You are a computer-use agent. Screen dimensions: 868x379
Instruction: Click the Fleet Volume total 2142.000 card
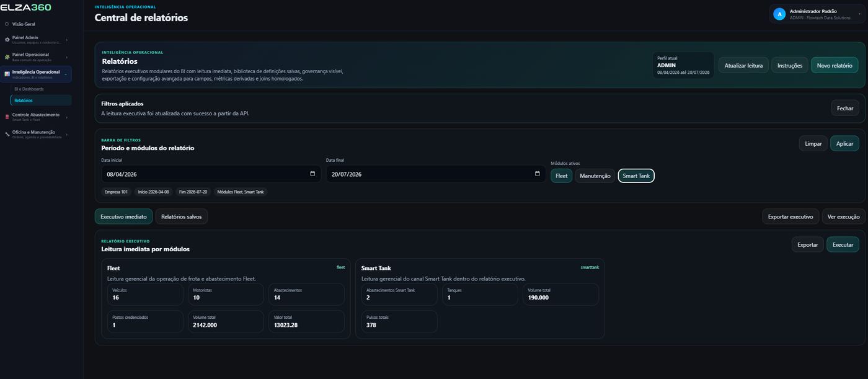click(226, 321)
